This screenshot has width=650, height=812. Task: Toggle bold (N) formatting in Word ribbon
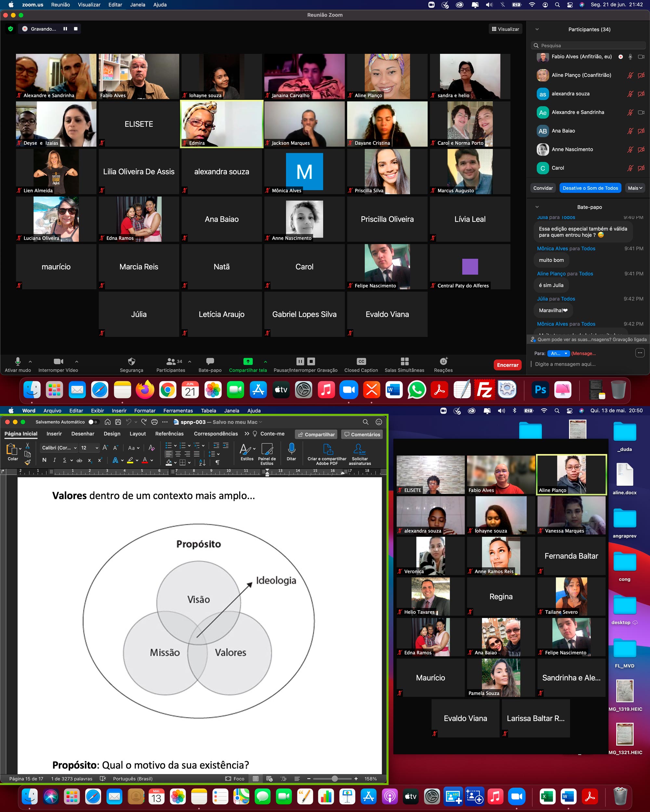pos(44,460)
